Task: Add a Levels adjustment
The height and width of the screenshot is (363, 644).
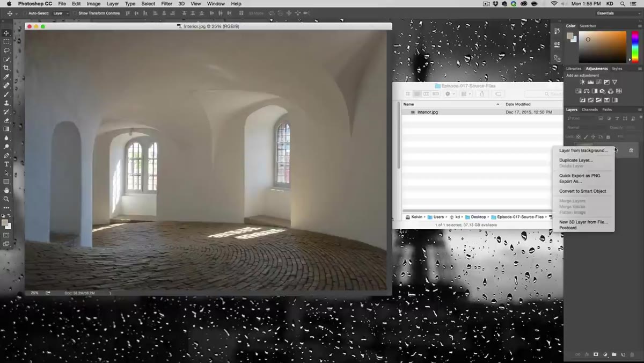Action: (x=590, y=82)
